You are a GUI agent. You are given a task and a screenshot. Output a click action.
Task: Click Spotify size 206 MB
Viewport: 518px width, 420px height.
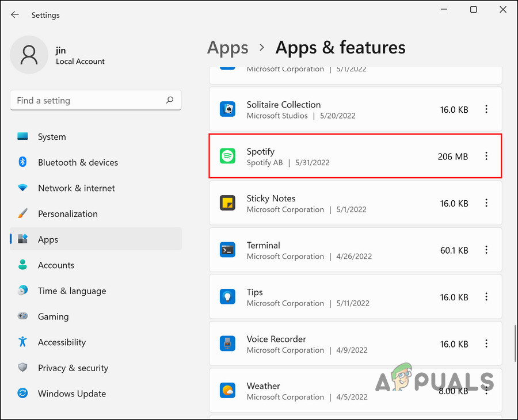tap(453, 156)
